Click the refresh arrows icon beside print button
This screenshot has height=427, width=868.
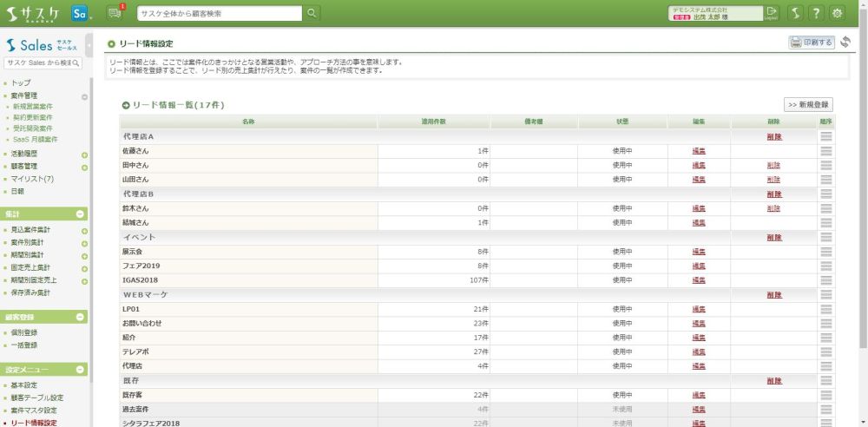pyautogui.click(x=845, y=42)
